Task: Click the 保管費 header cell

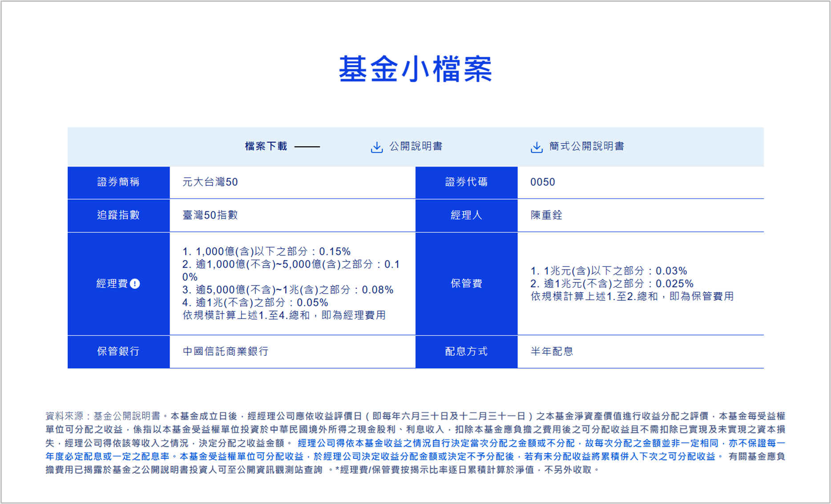Action: [466, 283]
